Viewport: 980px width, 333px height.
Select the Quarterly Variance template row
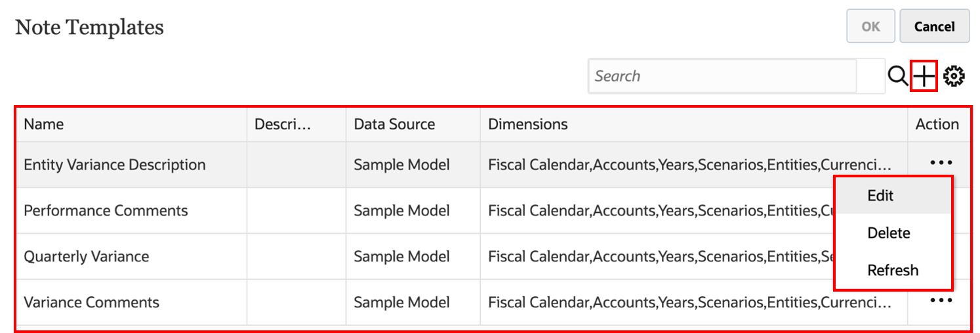pyautogui.click(x=87, y=257)
